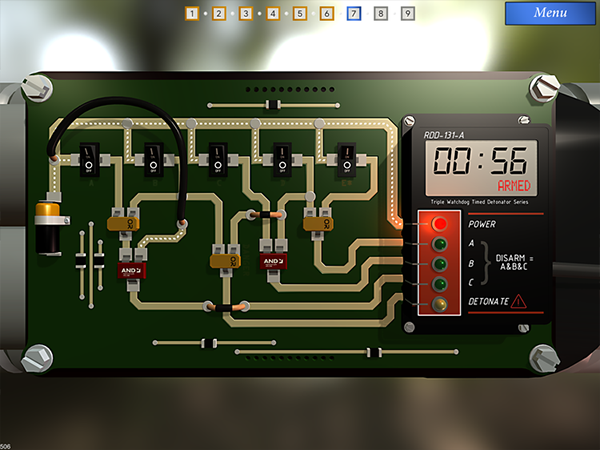
Task: Flip the rightmost rocker switch
Action: [x=346, y=156]
